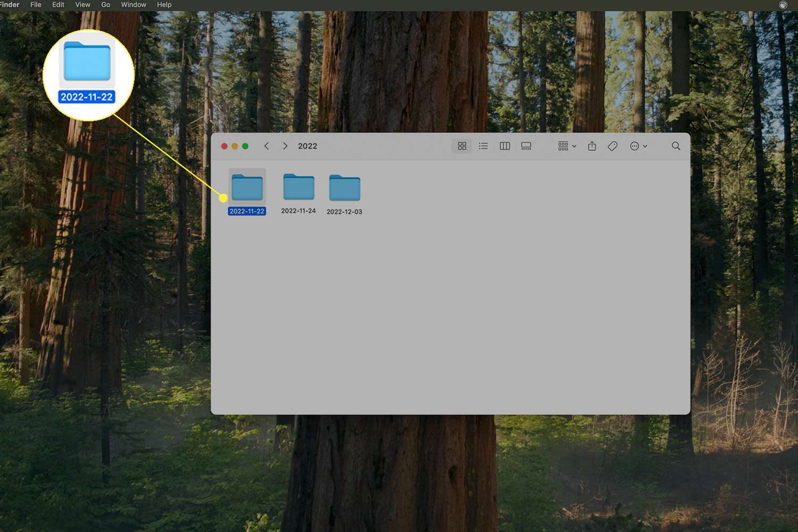Screen dimensions: 798x532
Task: Switch to column view
Action: (505, 146)
